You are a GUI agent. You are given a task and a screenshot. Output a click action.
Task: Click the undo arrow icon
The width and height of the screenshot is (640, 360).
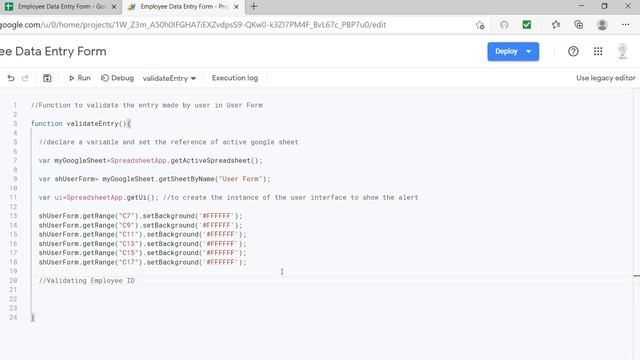[x=11, y=78]
